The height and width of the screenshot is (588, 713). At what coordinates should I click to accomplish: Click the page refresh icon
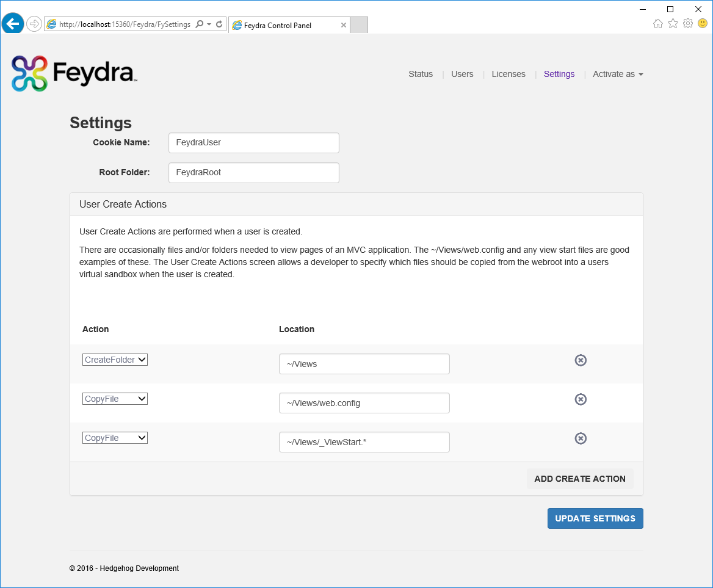219,24
